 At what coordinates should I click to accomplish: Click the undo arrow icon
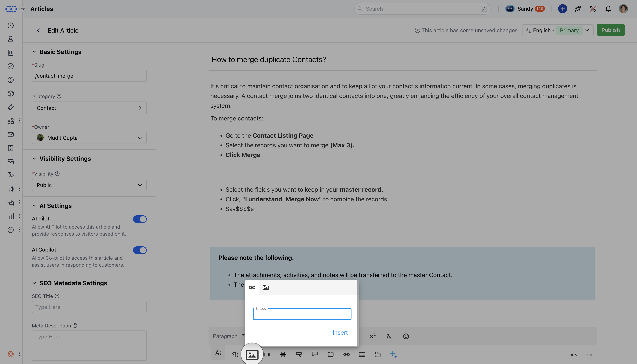pos(574,355)
